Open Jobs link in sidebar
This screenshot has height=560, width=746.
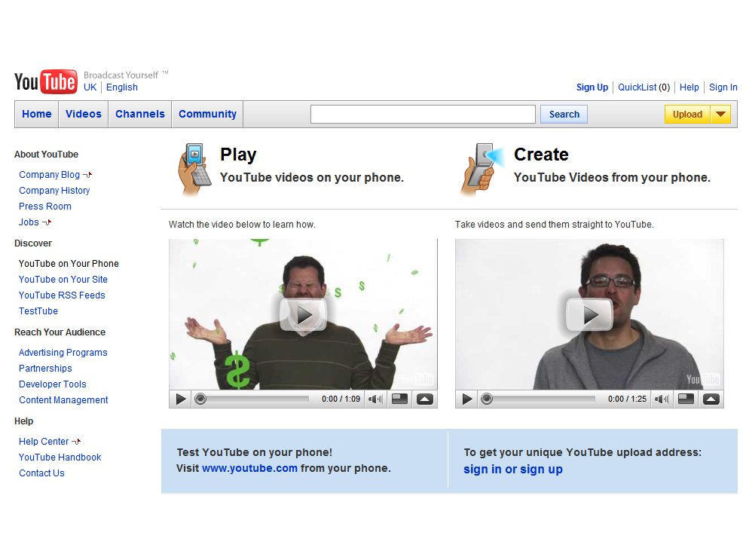29,222
